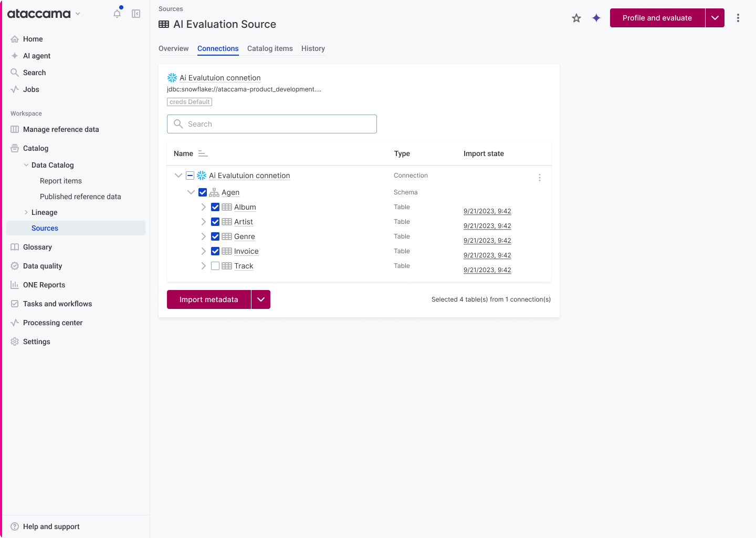Open the Profile and evaluate dropdown arrow
This screenshot has height=538, width=756.
(715, 18)
